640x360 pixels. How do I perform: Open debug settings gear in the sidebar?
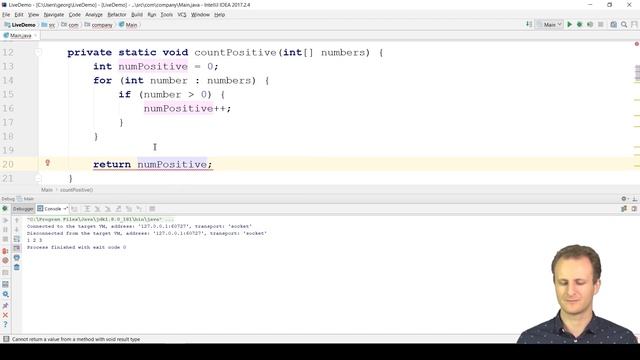coord(5,294)
